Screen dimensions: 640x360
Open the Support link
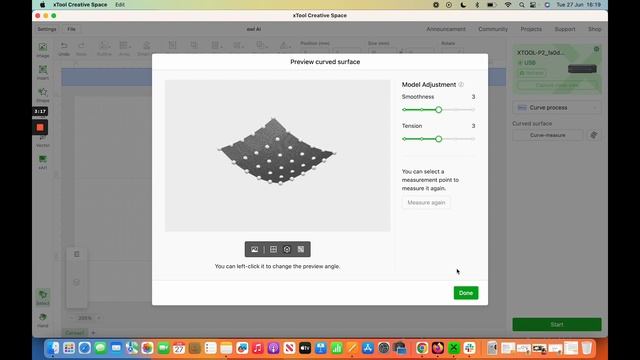[565, 29]
